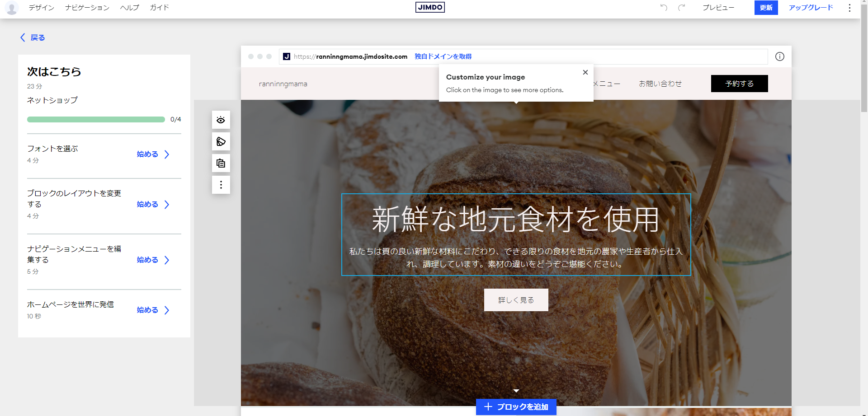Click the blue 更新 button

point(766,8)
